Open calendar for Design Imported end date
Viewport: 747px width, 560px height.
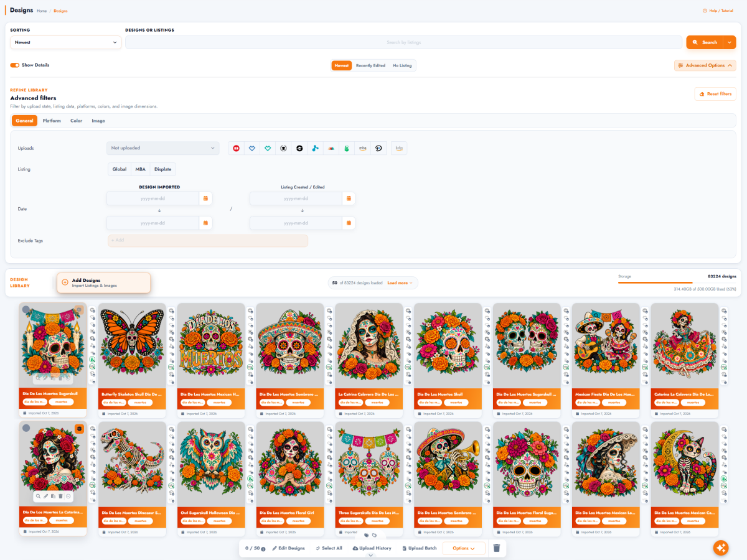(x=205, y=223)
